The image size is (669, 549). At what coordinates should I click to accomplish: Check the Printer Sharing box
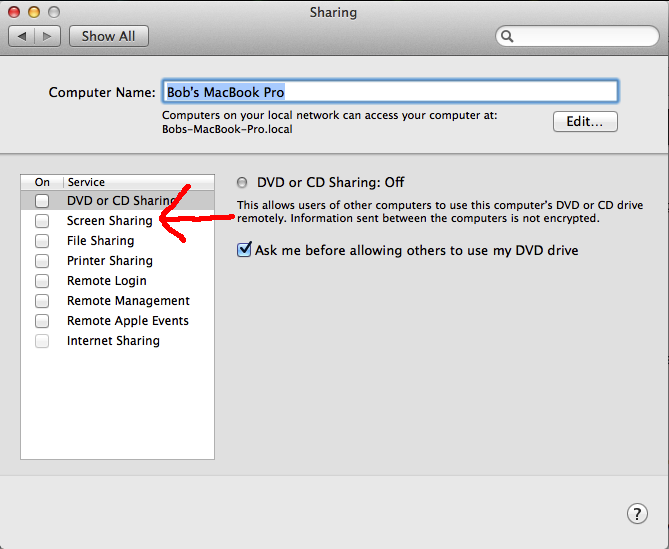tap(42, 261)
